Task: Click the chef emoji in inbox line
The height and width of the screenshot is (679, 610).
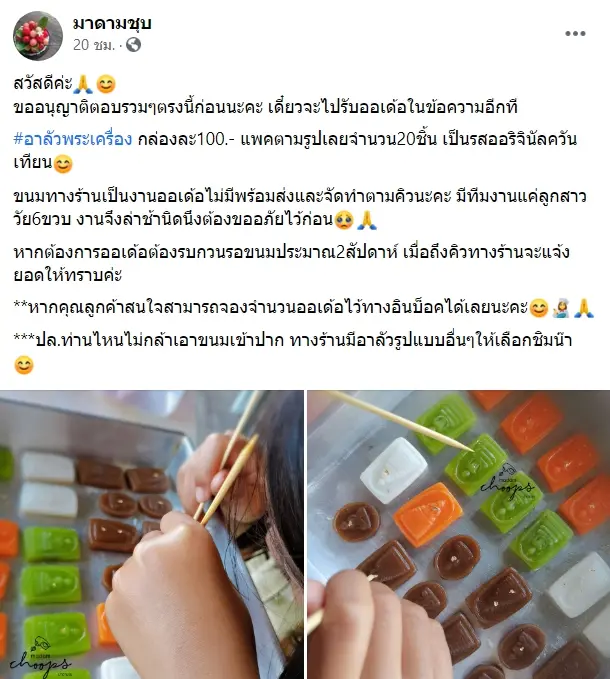Action: pos(561,309)
